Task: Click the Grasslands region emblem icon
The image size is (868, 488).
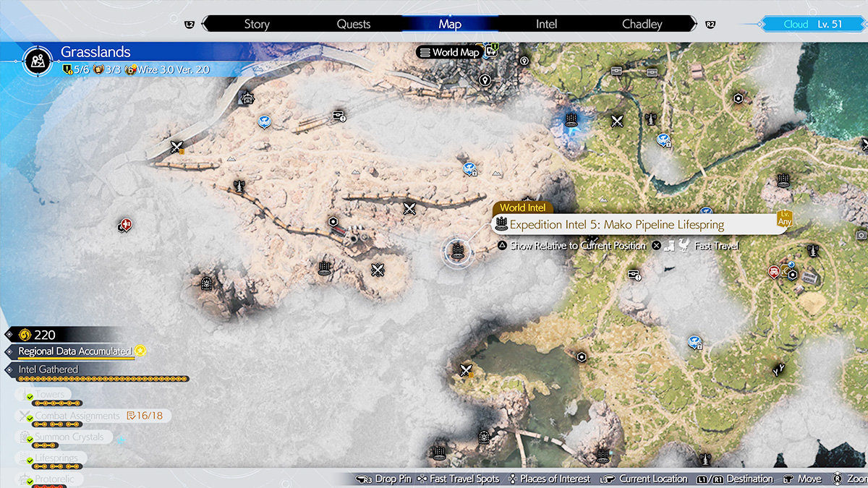Action: [35, 61]
